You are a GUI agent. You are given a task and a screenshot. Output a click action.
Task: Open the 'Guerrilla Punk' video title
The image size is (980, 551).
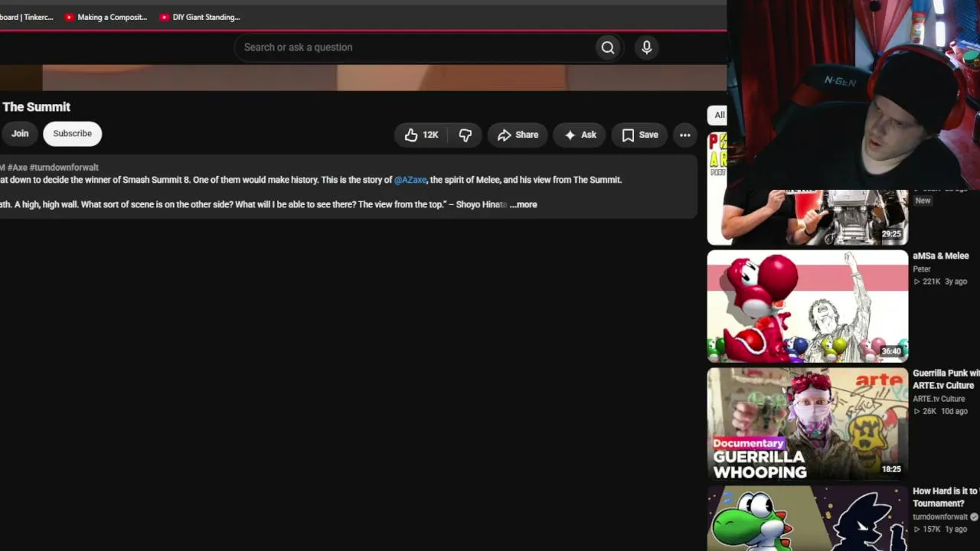(946, 380)
